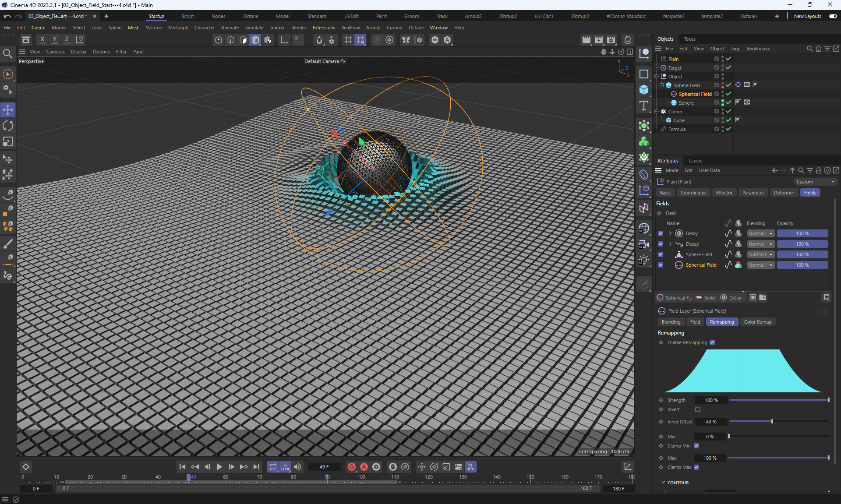This screenshot has height=504, width=841.
Task: Switch to the Color Remap tab
Action: point(757,322)
